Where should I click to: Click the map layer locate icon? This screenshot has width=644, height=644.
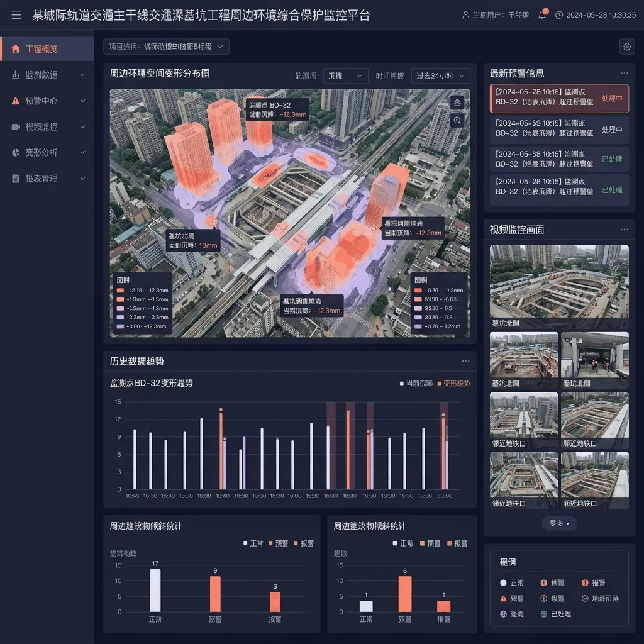[457, 103]
